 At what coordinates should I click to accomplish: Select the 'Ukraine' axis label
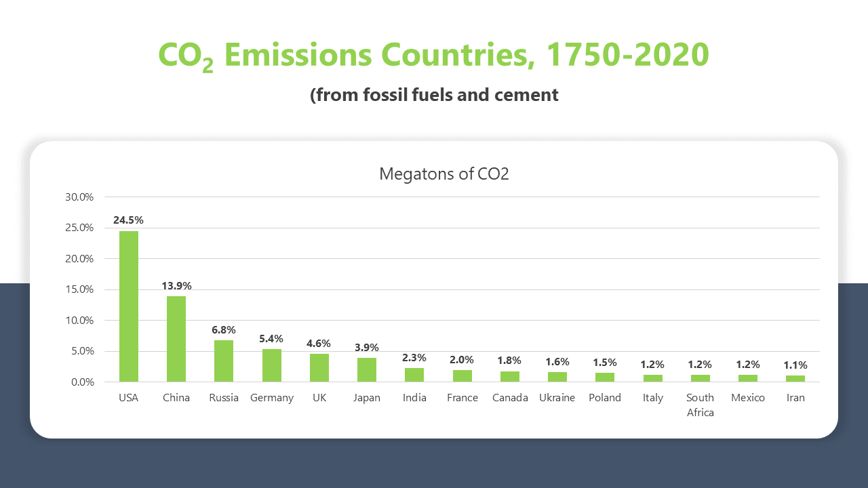click(557, 398)
